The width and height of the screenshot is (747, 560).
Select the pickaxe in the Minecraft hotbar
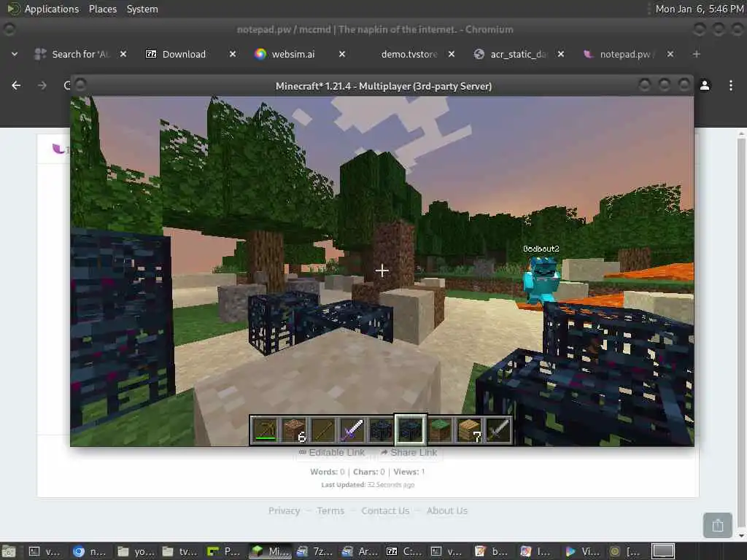[x=265, y=430]
